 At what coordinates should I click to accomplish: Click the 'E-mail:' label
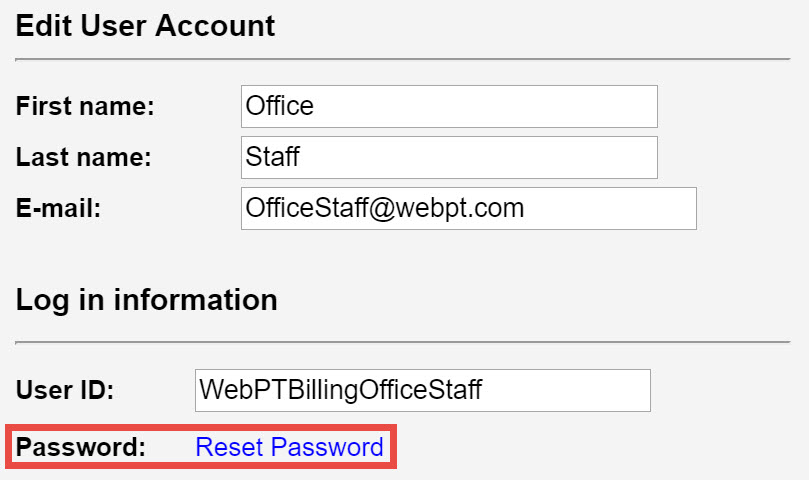(59, 208)
